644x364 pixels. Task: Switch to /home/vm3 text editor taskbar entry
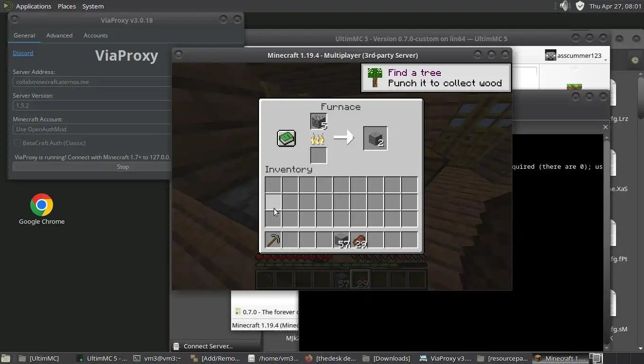(274, 358)
